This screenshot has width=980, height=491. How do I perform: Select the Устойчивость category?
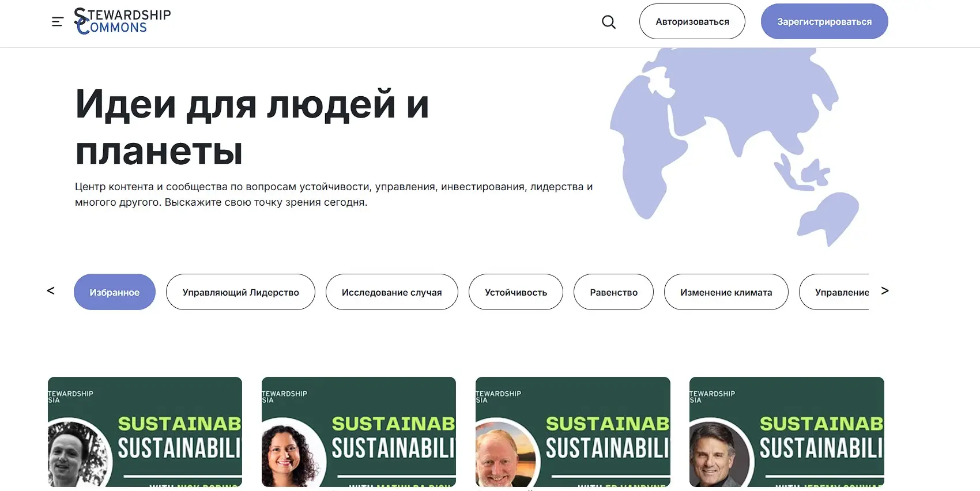click(516, 292)
